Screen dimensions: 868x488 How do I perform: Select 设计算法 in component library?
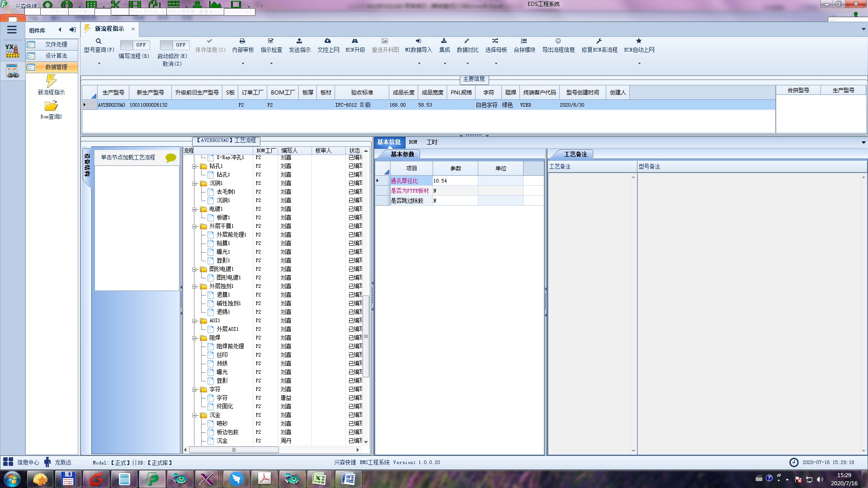pos(56,56)
